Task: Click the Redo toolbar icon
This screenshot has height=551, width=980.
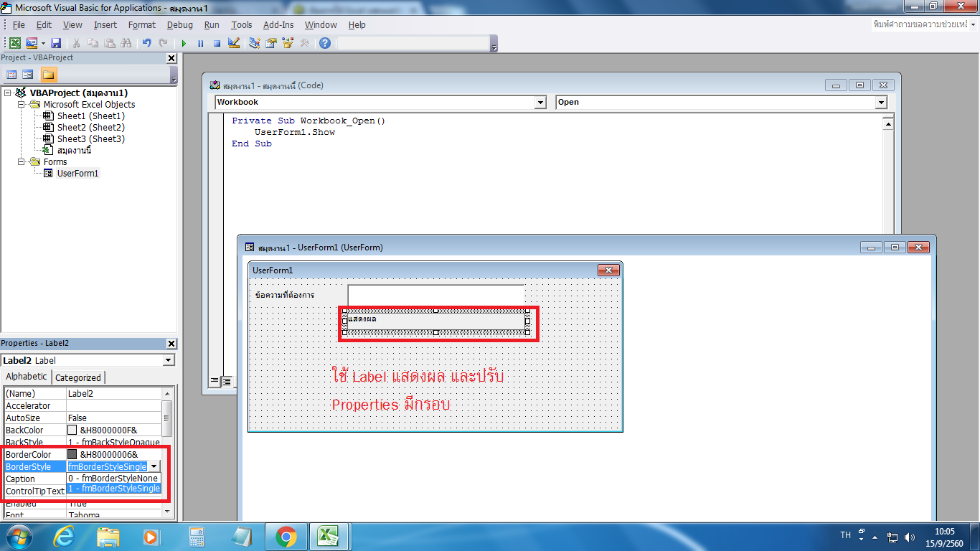Action: [x=164, y=43]
